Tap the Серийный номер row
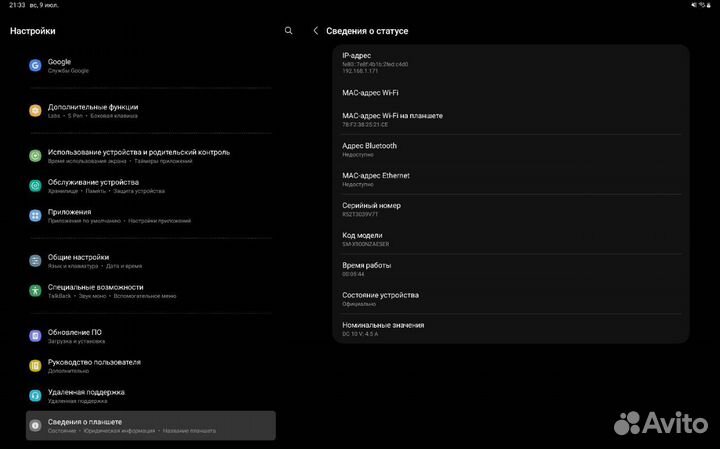This screenshot has width=720, height=449. [x=511, y=209]
